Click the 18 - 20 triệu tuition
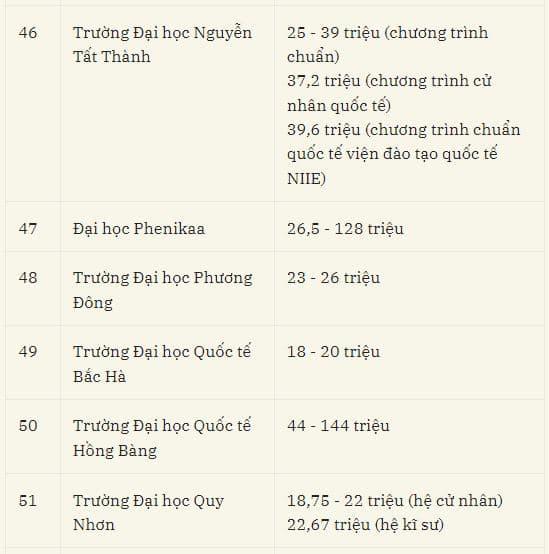Screen dimensions: 549x554 tap(333, 352)
